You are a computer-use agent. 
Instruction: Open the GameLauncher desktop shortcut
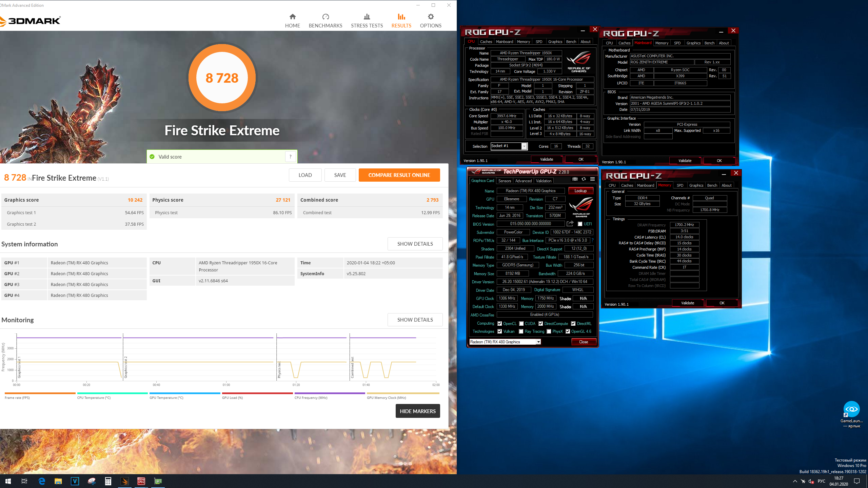851,414
